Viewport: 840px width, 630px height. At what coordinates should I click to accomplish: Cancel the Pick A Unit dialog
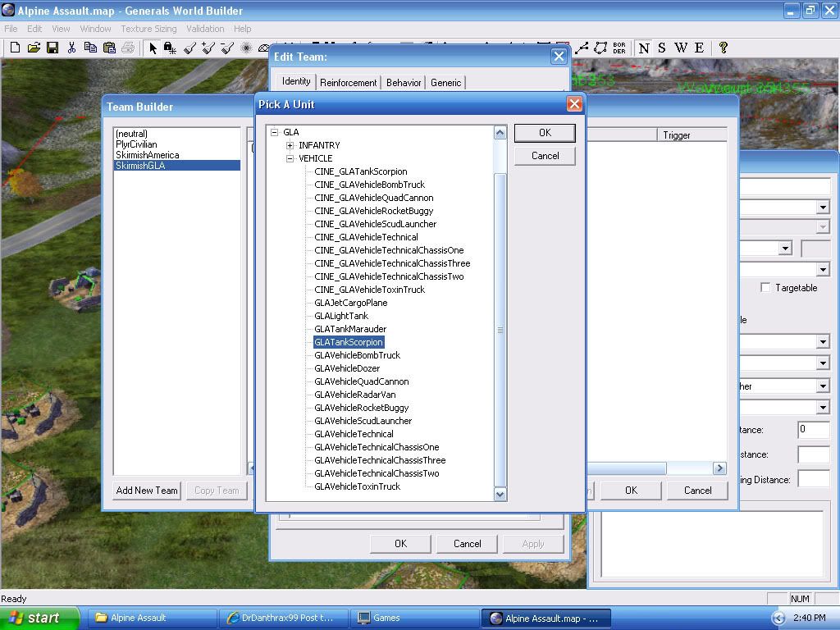(x=545, y=156)
